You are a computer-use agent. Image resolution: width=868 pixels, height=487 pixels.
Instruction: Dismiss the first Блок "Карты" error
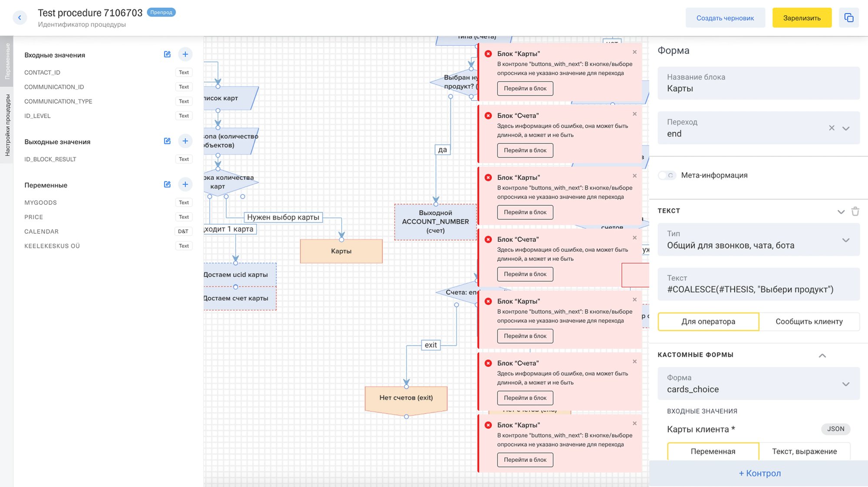[635, 52]
